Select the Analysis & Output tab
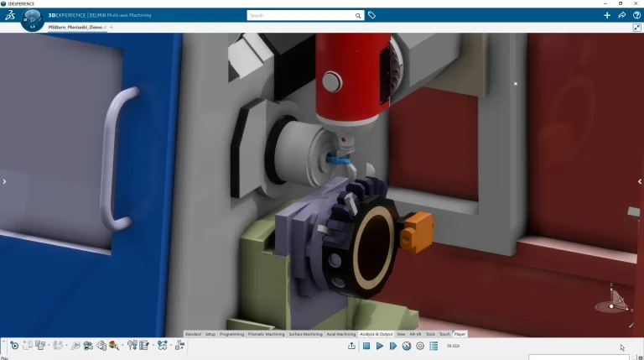 (376, 334)
